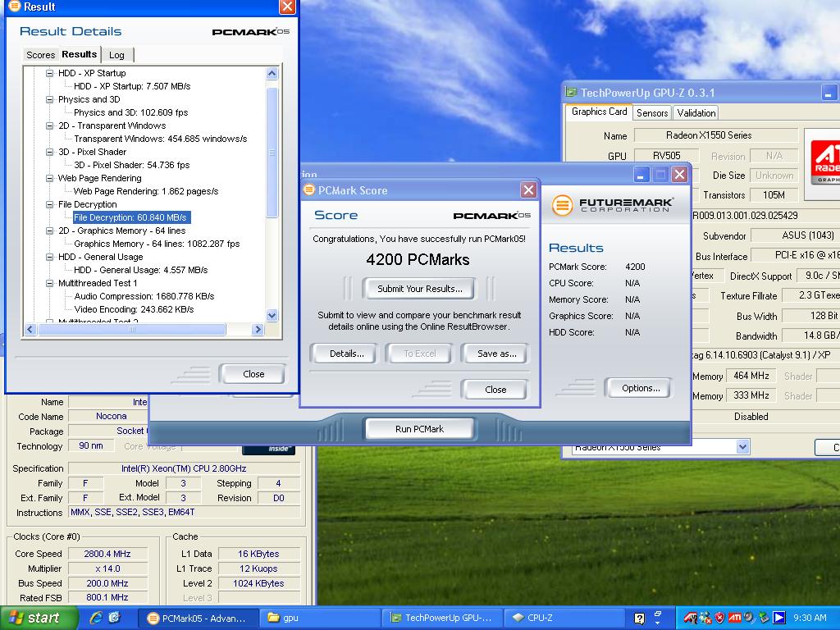Image resolution: width=840 pixels, height=630 pixels.
Task: Open the gpu folder taskbar button
Action: [321, 619]
